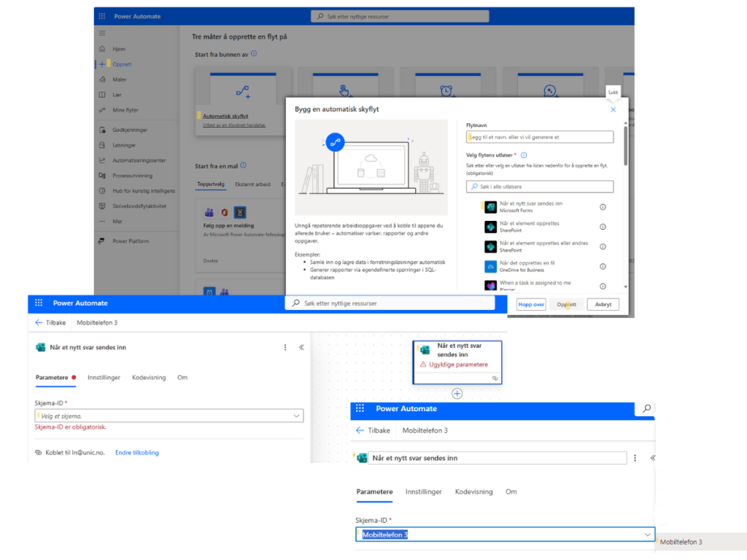747x560 pixels.
Task: Open Prosessutvinning in the left navigation
Action: pos(132,176)
